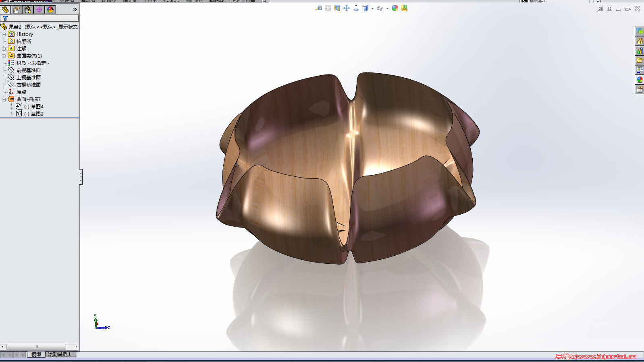Select the Pan view arrows tool
Viewport: 644px width, 362px height.
(347, 8)
